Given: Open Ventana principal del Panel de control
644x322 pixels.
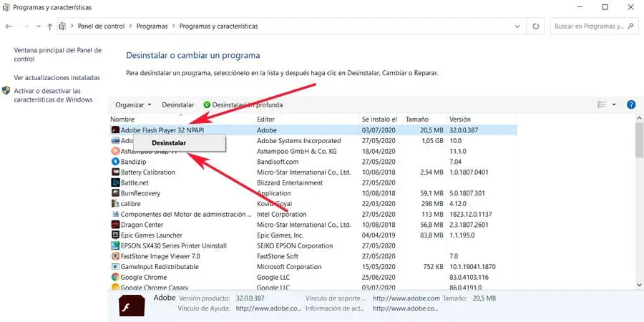Looking at the screenshot, I should 57,54.
